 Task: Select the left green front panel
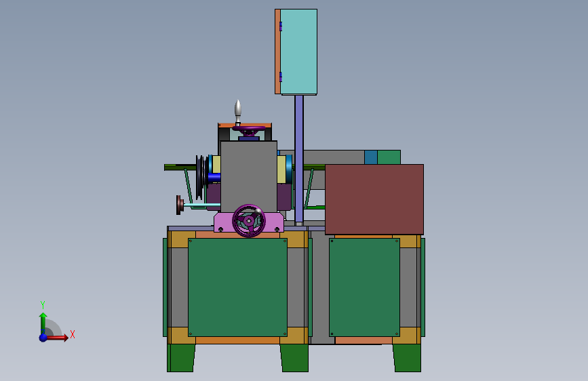click(238, 287)
